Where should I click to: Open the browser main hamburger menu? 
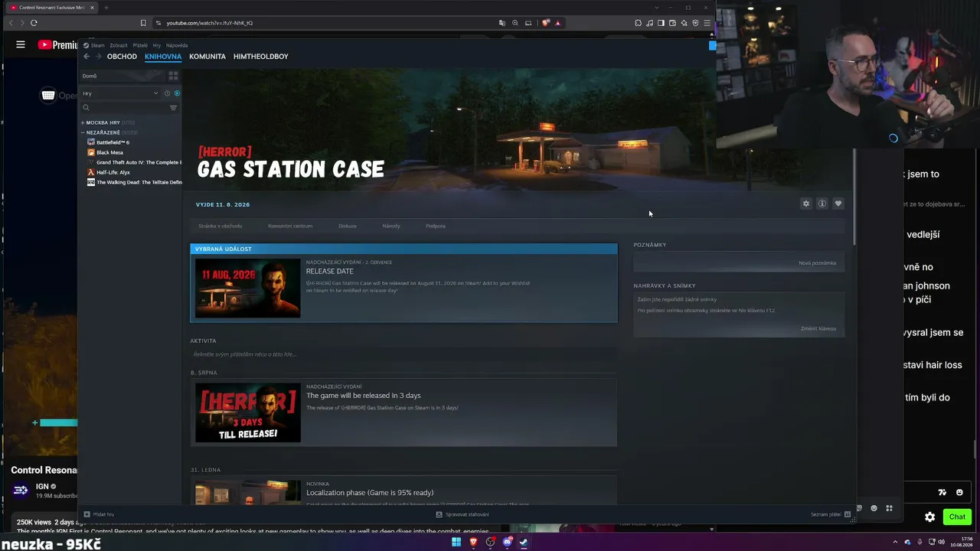pos(707,23)
